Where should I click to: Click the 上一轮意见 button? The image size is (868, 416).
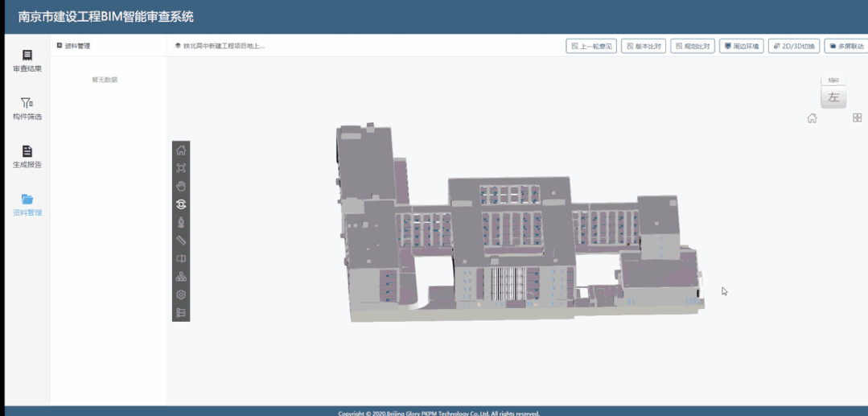[x=591, y=46]
